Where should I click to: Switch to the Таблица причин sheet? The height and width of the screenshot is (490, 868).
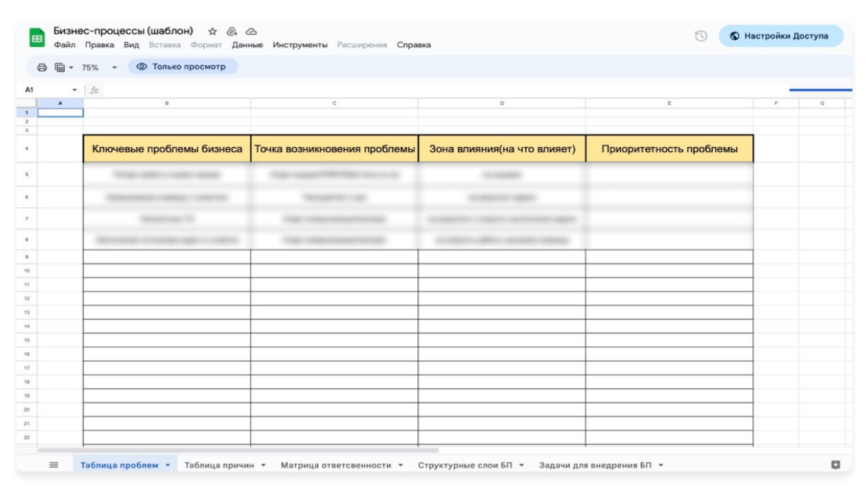point(219,465)
